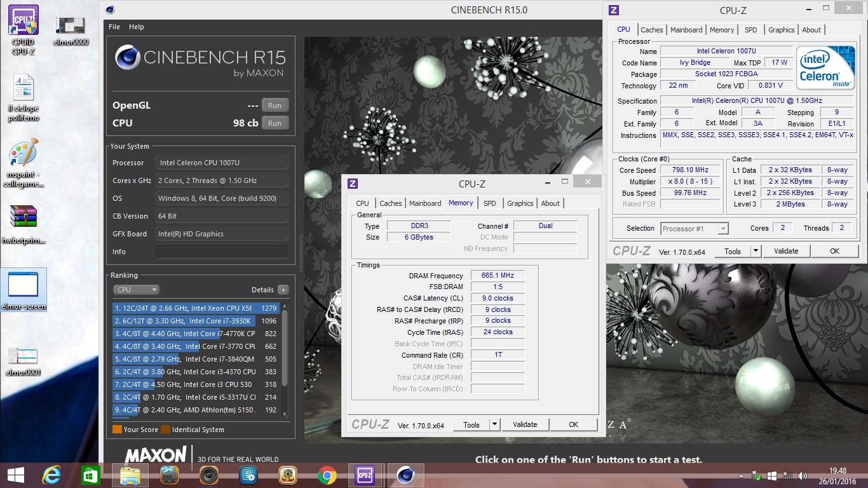
Task: Select ranking row 8 Core i5-3317U
Action: (x=196, y=397)
